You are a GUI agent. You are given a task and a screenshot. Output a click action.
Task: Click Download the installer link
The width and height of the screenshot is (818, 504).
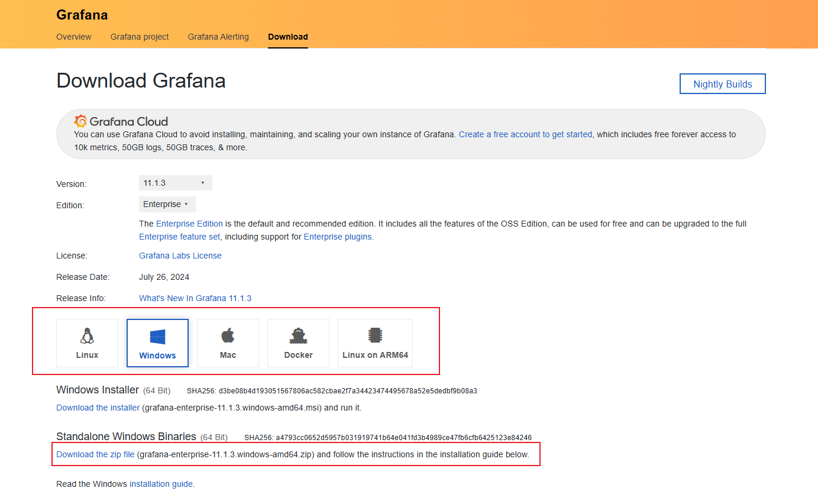click(x=98, y=408)
